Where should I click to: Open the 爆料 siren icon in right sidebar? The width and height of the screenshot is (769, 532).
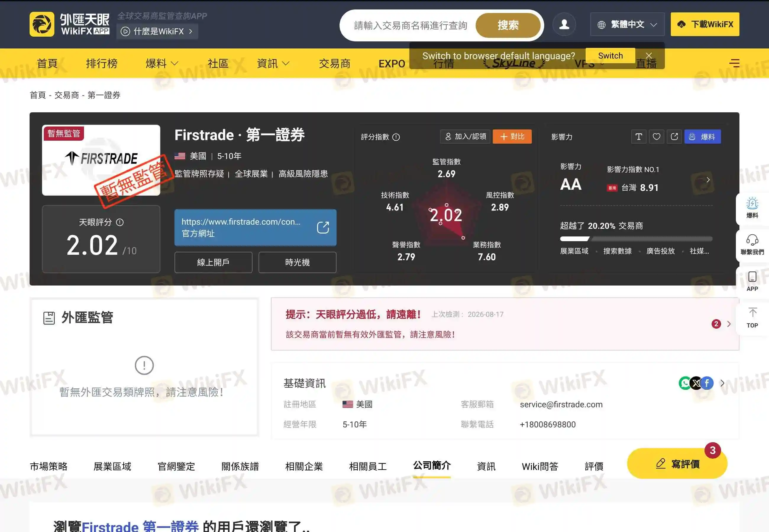point(752,203)
